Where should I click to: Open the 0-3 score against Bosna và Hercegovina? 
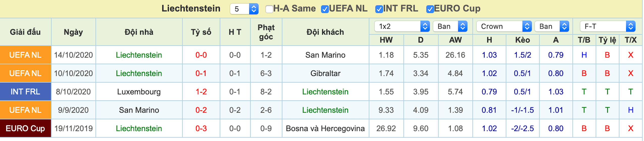tap(201, 128)
